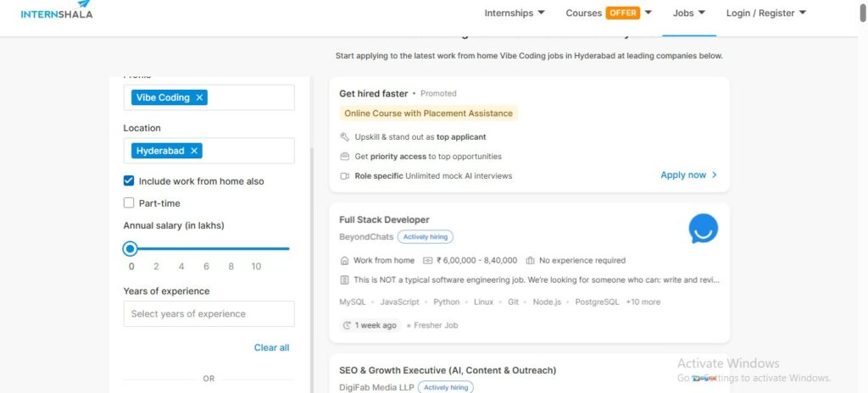The width and height of the screenshot is (868, 393).
Task: Click the Python skill tag
Action: point(446,302)
